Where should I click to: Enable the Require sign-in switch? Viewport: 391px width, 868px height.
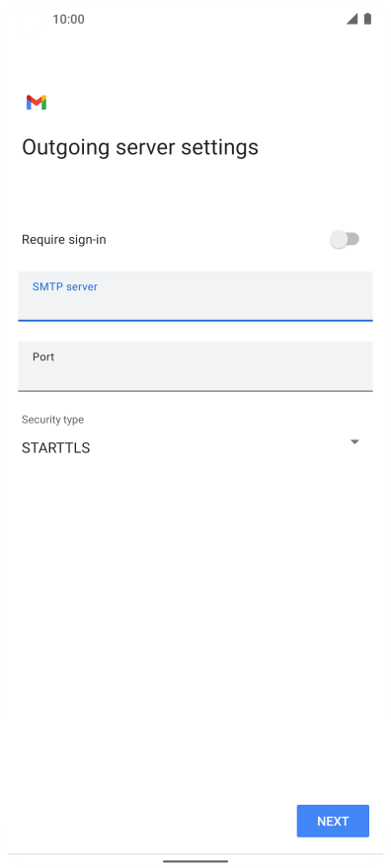(x=345, y=240)
